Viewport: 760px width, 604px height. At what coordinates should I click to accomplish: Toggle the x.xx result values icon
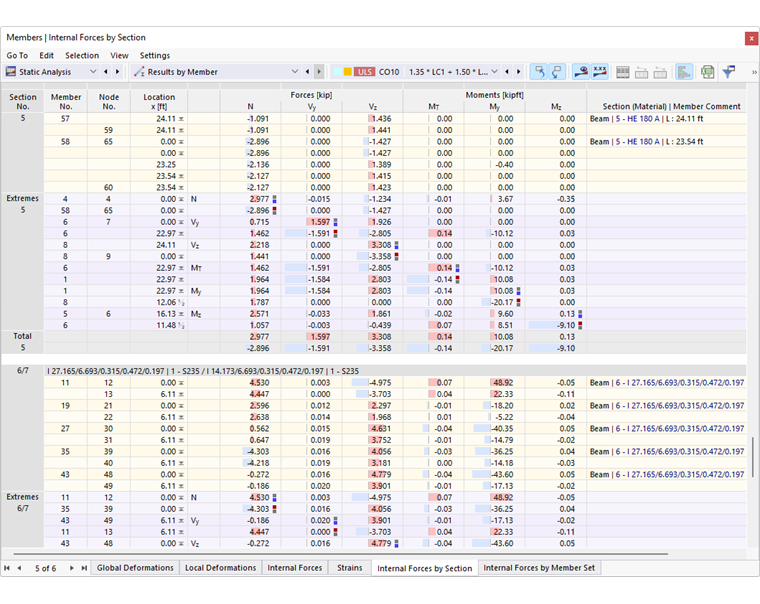(x=600, y=72)
